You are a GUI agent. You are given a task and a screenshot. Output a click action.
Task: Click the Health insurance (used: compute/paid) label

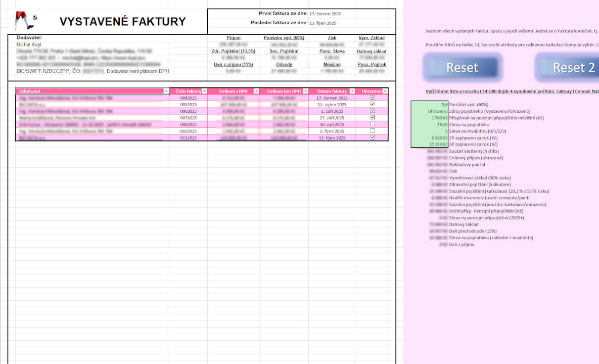click(x=489, y=198)
